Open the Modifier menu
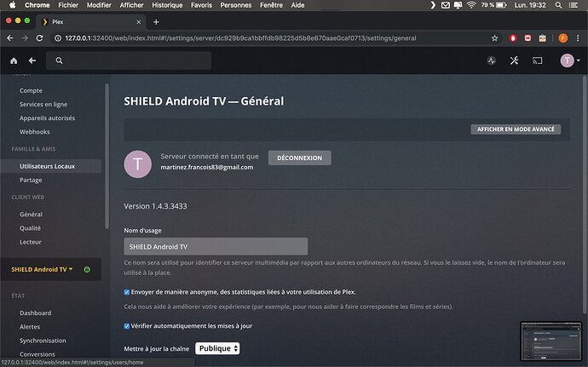The width and height of the screenshot is (588, 367). coord(99,5)
